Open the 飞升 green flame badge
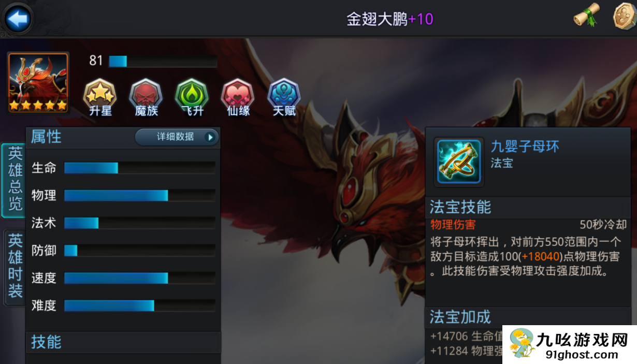Screen dimensions: 637x364 click(x=192, y=97)
